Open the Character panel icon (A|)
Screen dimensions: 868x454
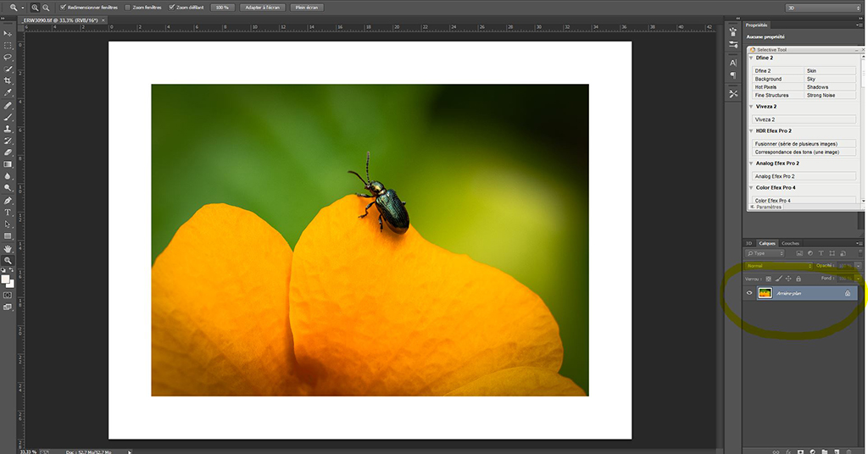(733, 63)
